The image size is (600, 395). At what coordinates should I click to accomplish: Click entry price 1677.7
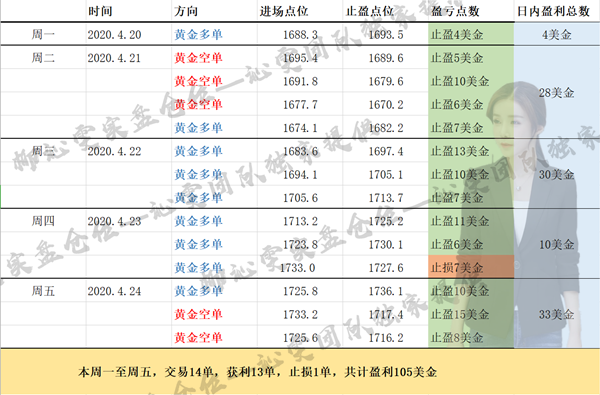[300, 105]
